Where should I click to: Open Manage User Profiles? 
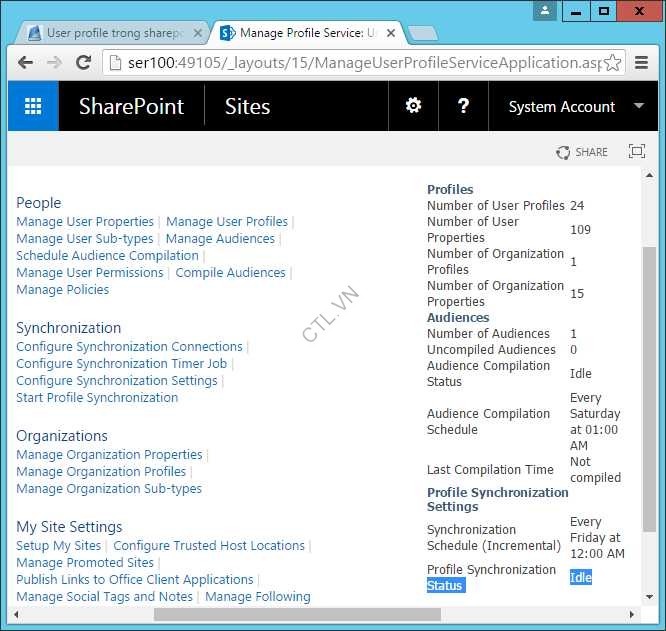[227, 222]
